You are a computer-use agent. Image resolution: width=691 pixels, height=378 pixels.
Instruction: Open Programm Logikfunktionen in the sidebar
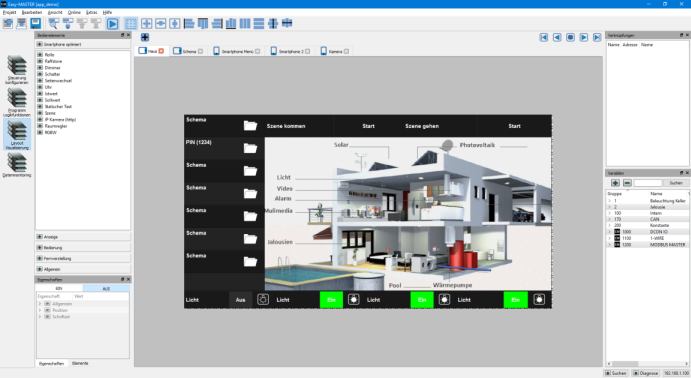point(17,102)
